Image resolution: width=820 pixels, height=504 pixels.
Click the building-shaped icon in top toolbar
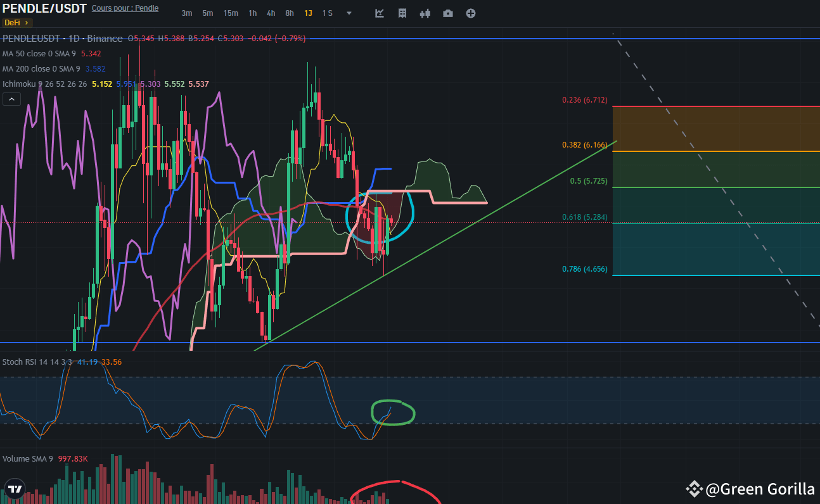(x=402, y=13)
